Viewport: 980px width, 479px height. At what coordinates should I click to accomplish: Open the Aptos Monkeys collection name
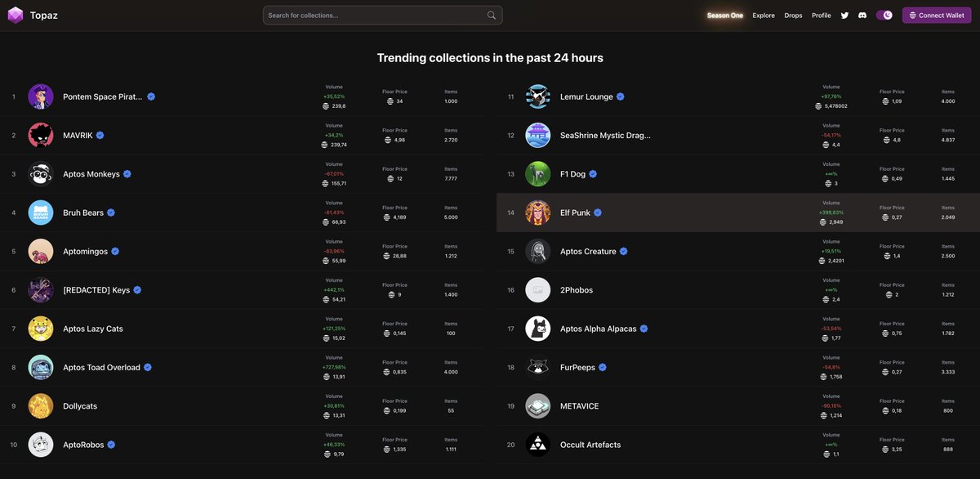point(91,174)
